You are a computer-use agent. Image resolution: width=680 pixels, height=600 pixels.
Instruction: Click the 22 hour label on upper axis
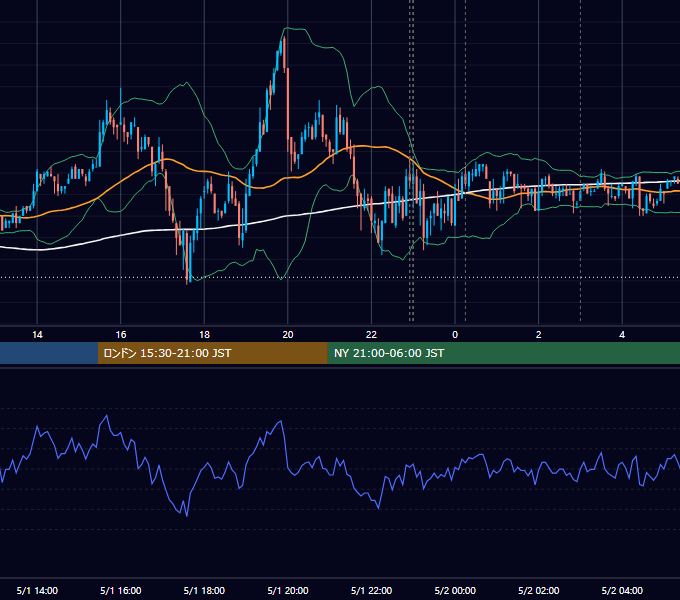371,335
